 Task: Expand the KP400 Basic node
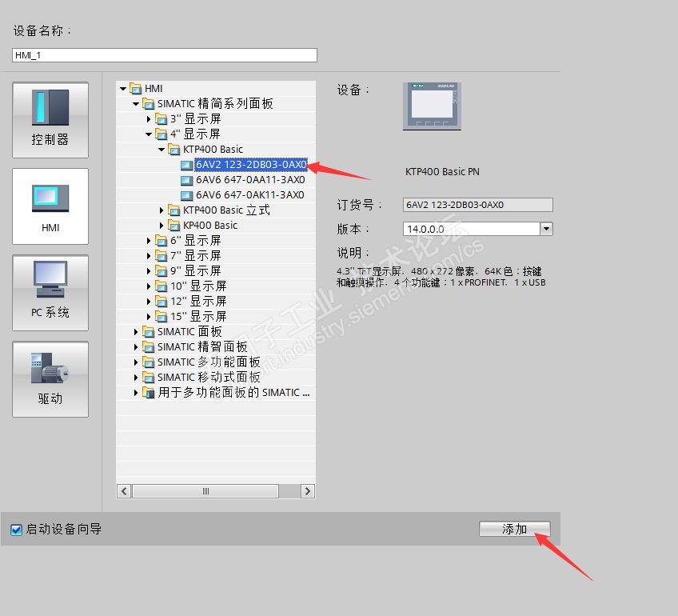pyautogui.click(x=162, y=226)
